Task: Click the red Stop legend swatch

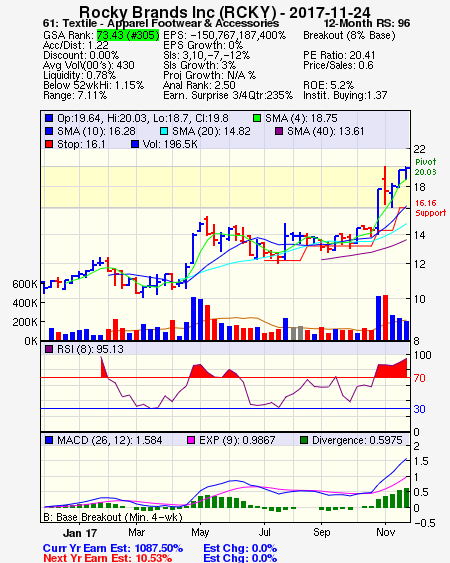Action: point(49,144)
